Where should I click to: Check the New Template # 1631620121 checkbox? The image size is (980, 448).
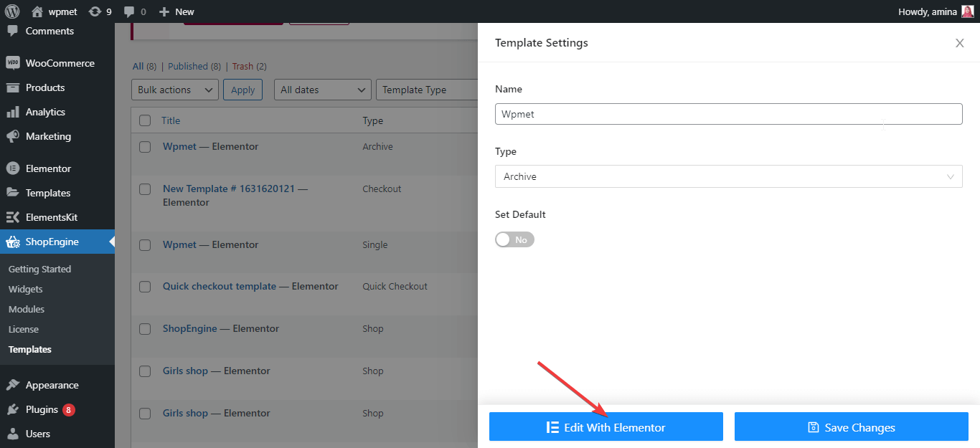pyautogui.click(x=145, y=189)
